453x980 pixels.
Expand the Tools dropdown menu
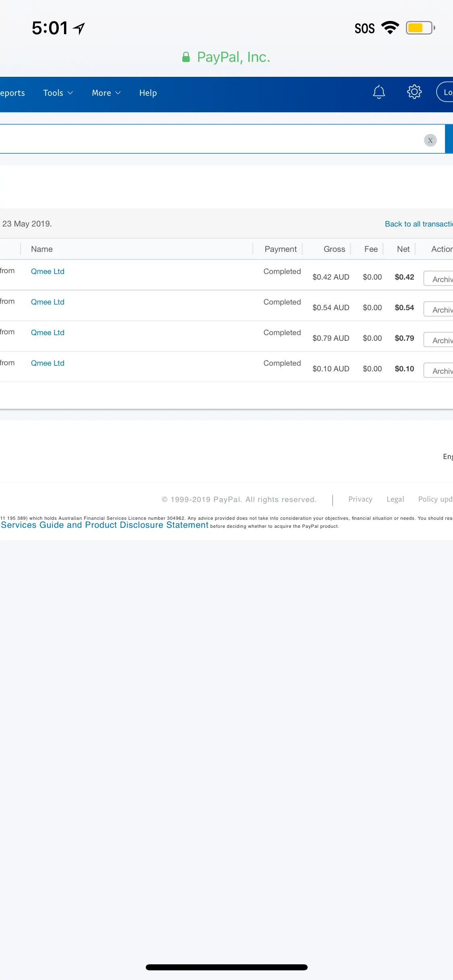pyautogui.click(x=58, y=93)
